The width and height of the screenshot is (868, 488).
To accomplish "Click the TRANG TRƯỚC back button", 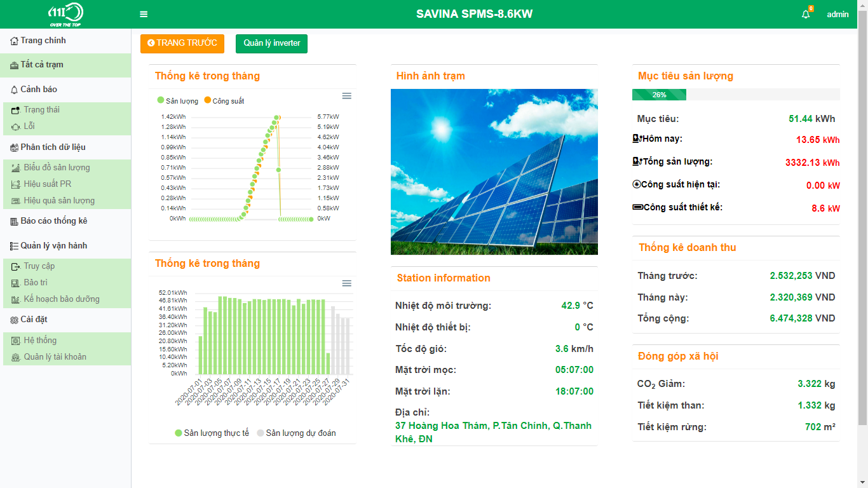I will point(182,43).
